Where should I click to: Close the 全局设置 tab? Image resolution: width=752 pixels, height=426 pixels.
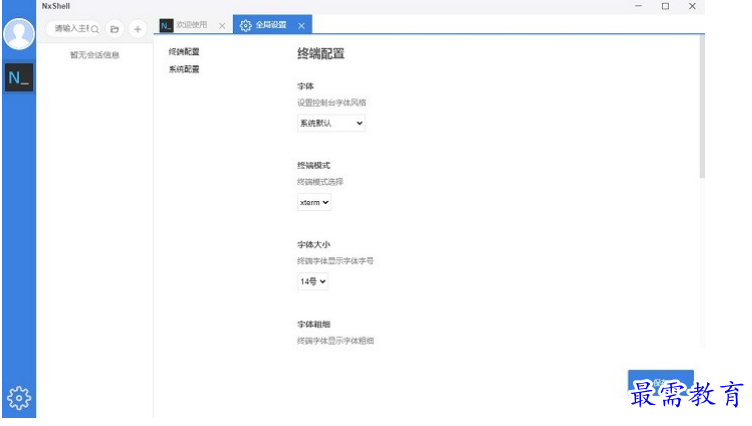[301, 25]
